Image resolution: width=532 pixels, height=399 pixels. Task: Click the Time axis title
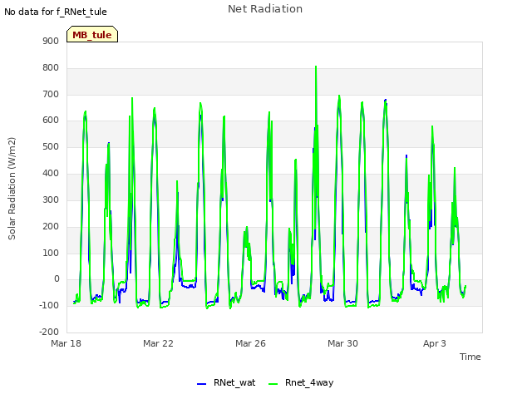(x=470, y=357)
